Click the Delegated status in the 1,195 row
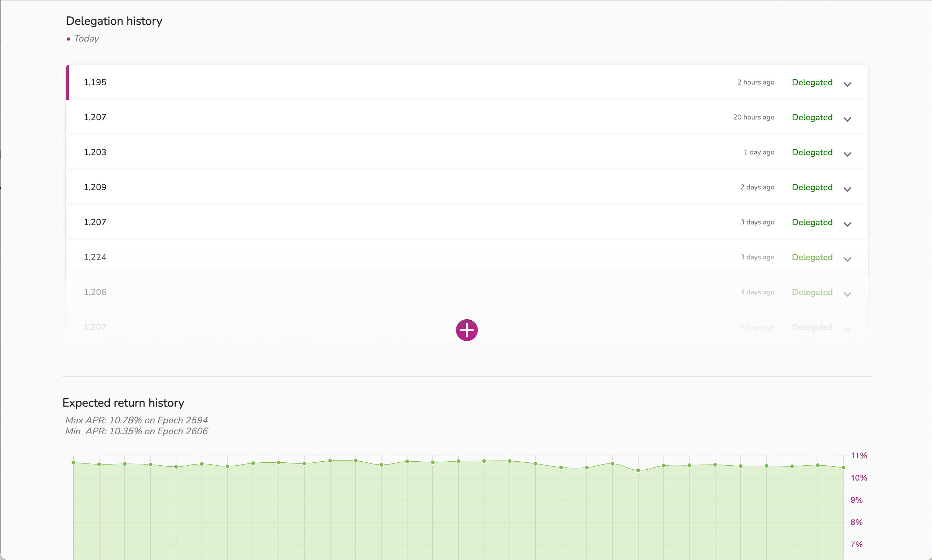Image resolution: width=932 pixels, height=560 pixels. [812, 82]
